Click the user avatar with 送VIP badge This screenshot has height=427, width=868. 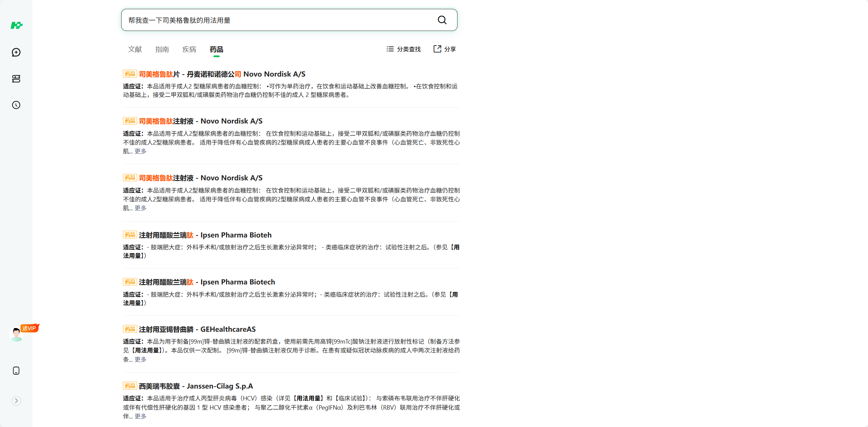(17, 334)
